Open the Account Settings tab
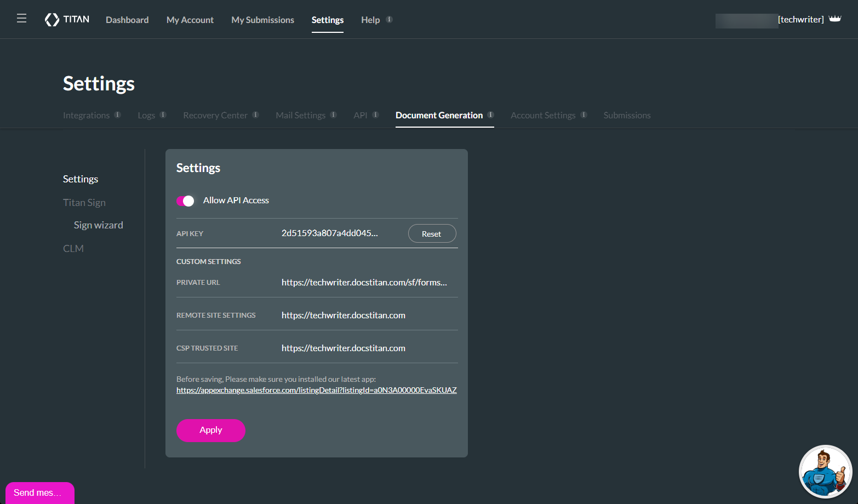The width and height of the screenshot is (858, 504). coord(543,115)
